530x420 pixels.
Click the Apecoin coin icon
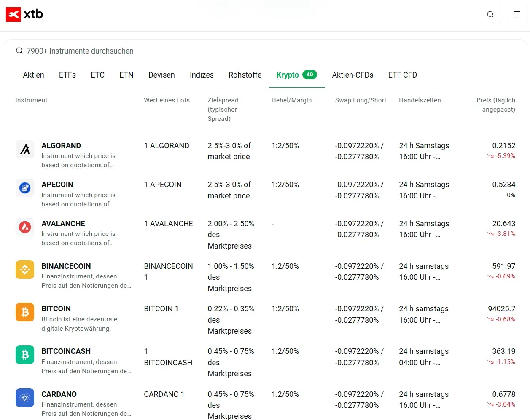pyautogui.click(x=25, y=188)
